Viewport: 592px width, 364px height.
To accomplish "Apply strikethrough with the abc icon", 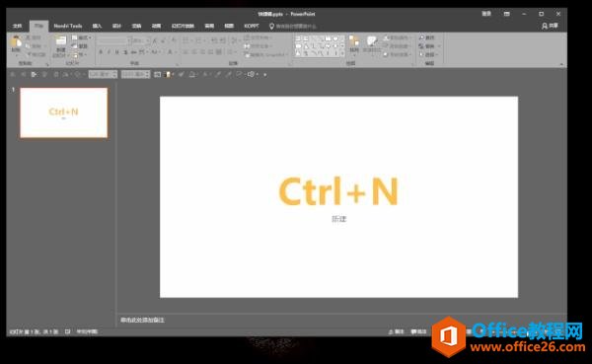I will click(133, 52).
